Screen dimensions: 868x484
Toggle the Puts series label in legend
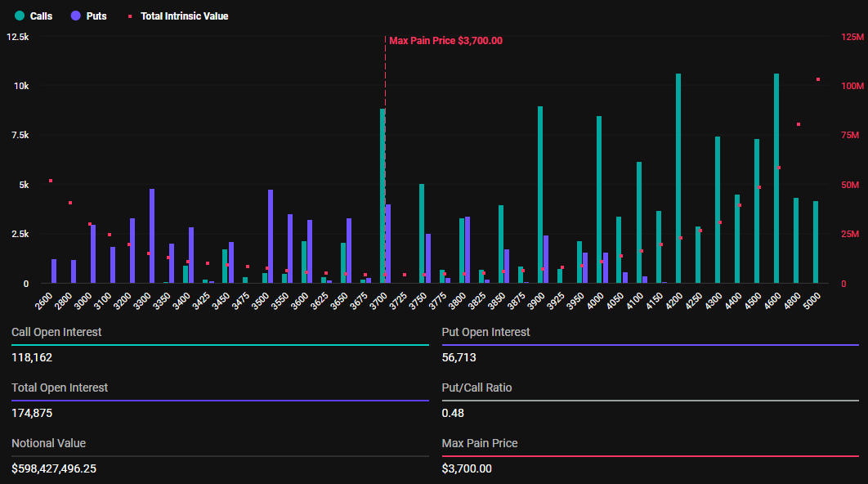tap(96, 16)
